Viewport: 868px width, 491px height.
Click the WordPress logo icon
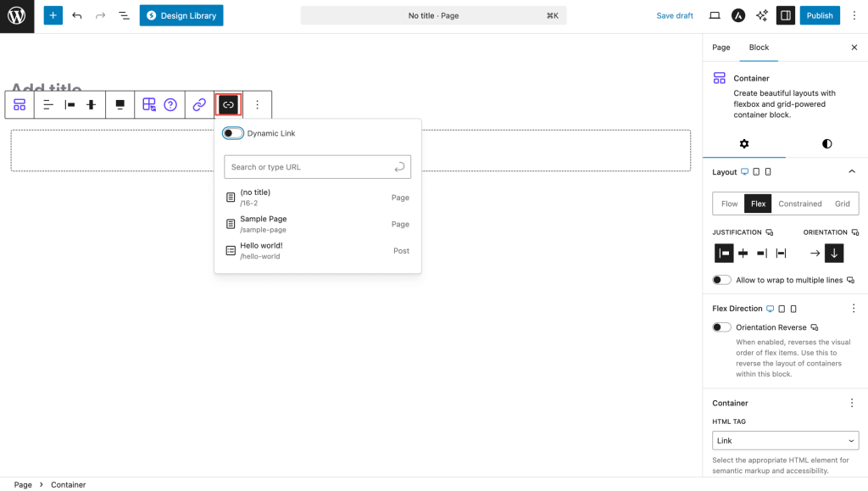tap(17, 16)
